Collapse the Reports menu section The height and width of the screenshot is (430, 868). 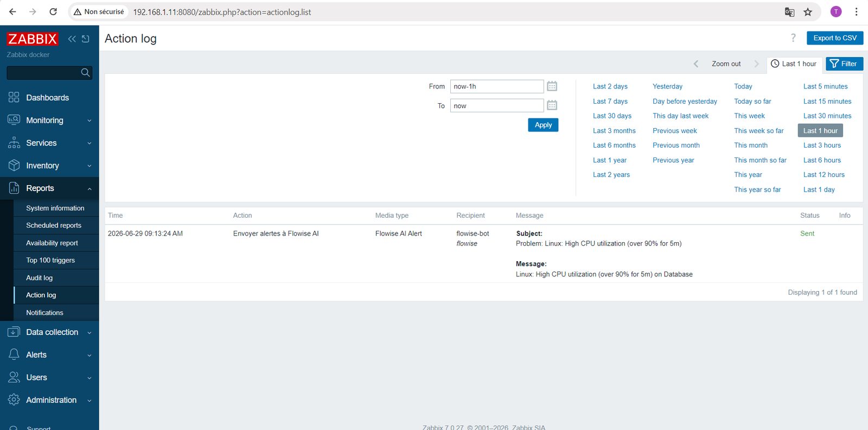tap(49, 188)
